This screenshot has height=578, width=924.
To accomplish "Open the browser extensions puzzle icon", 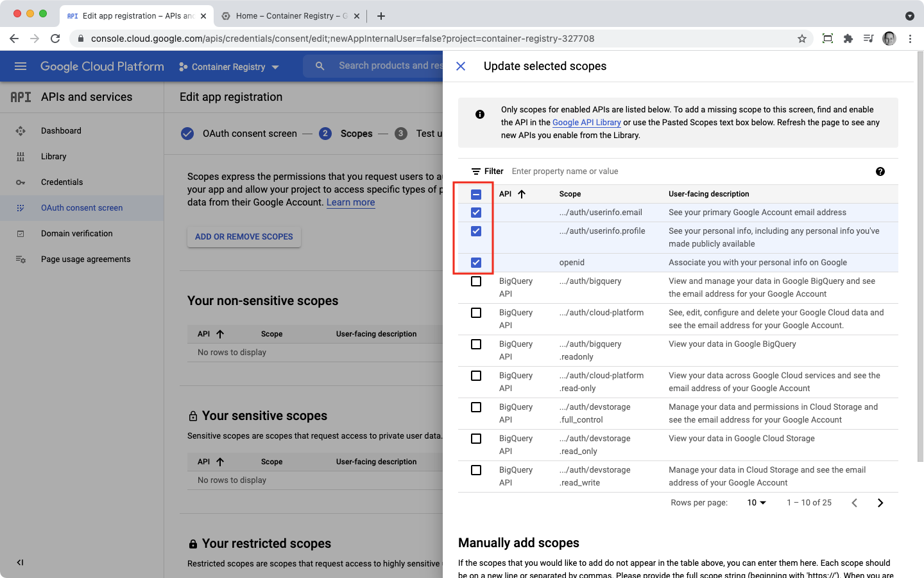I will (x=848, y=39).
